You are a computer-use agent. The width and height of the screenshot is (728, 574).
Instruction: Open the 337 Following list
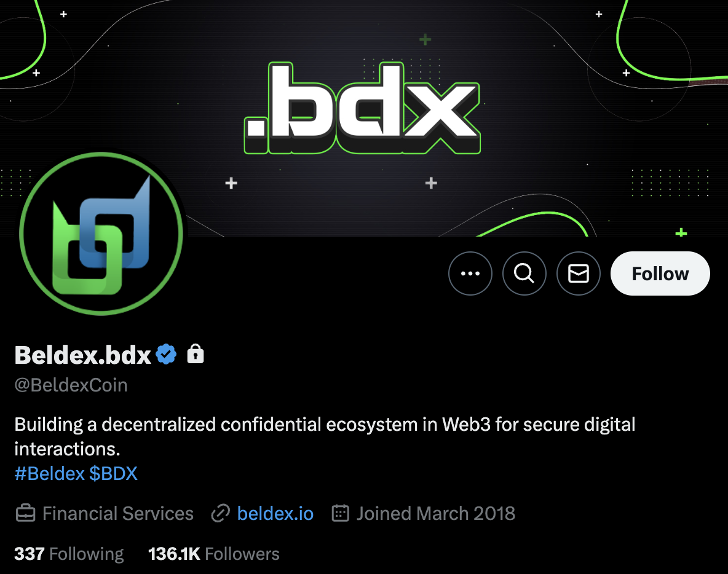pyautogui.click(x=69, y=554)
